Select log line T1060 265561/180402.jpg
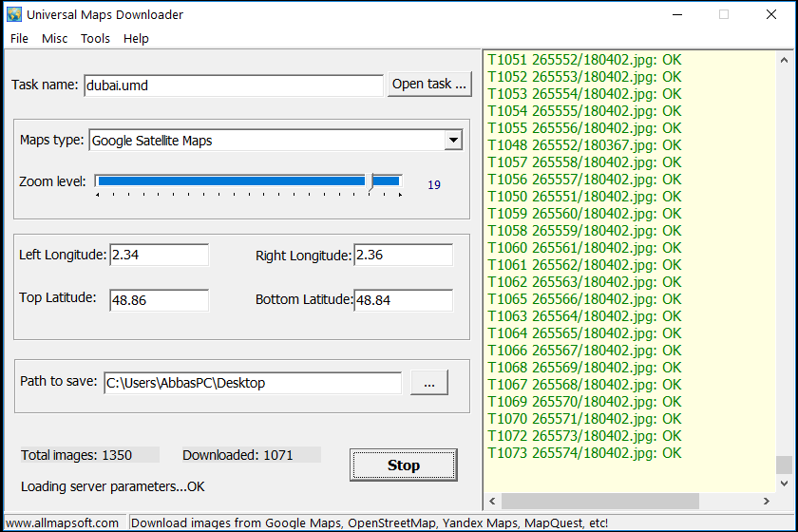The width and height of the screenshot is (798, 532). click(584, 248)
